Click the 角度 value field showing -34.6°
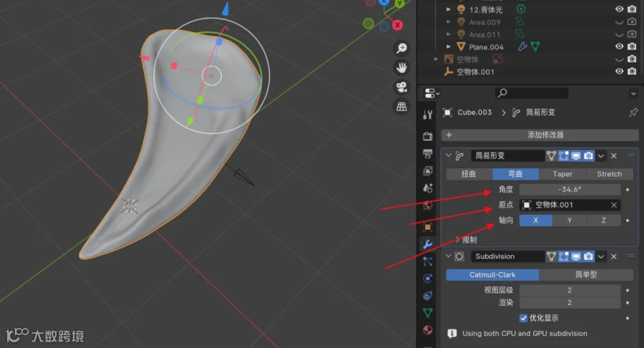The width and height of the screenshot is (644, 348). 570,190
